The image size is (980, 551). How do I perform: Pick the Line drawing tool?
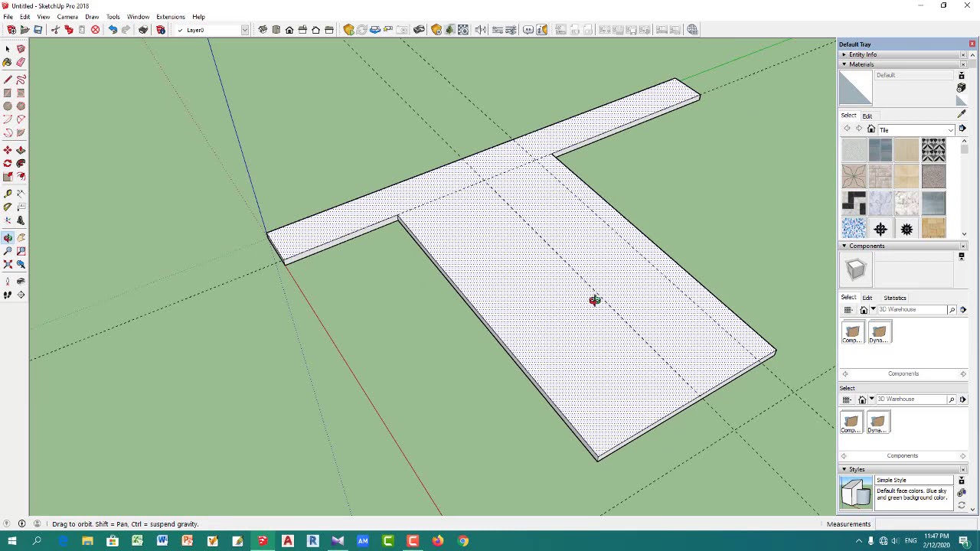click(x=8, y=80)
